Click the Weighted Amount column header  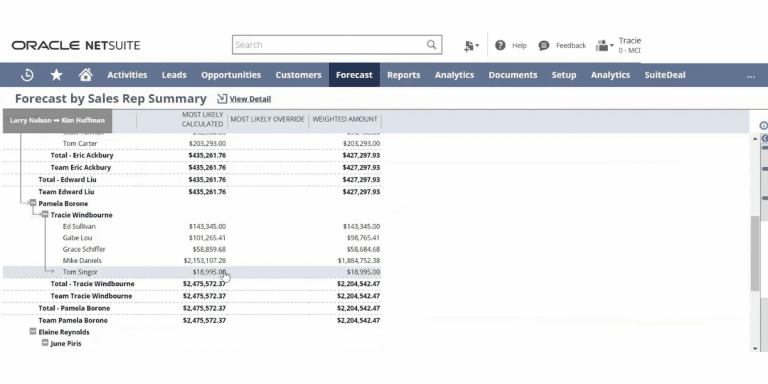pos(345,119)
